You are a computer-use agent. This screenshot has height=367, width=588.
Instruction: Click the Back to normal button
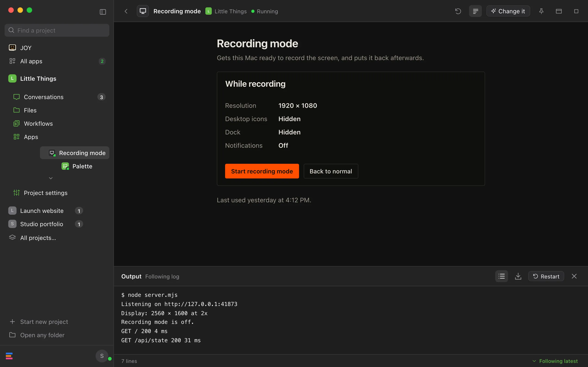tap(331, 171)
